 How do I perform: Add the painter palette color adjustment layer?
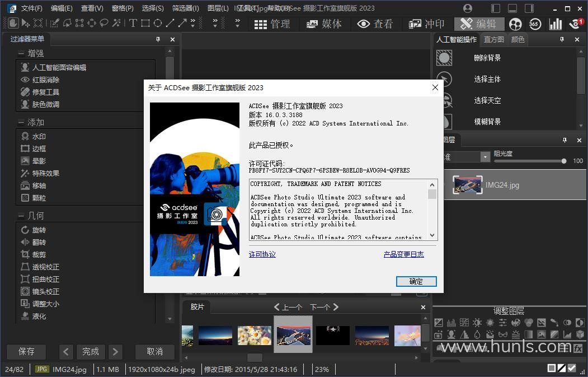coord(516,323)
